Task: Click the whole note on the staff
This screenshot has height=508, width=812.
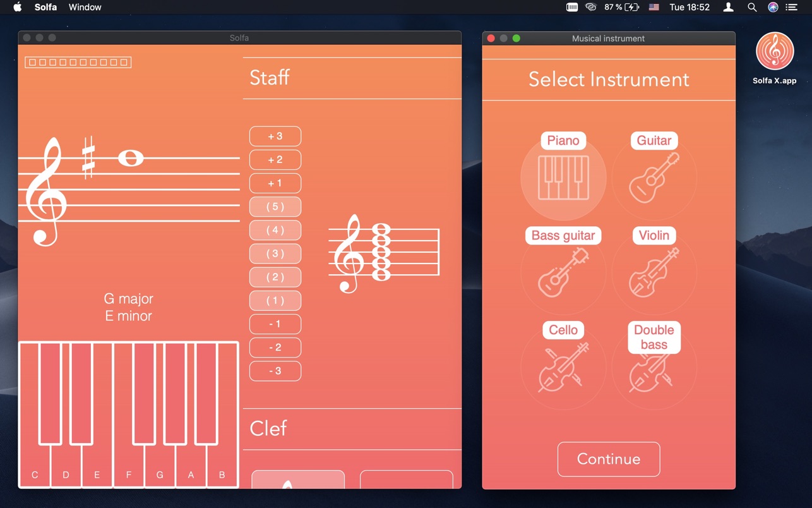Action: point(131,158)
